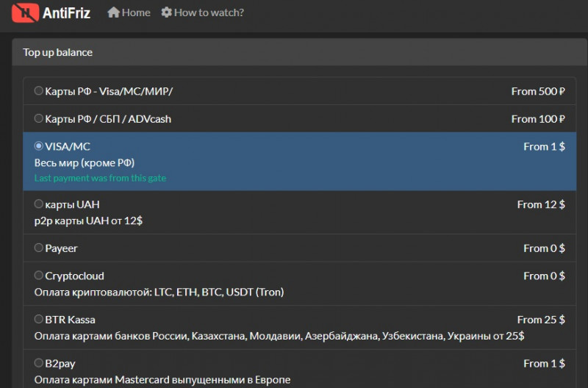
Task: Click 'Last payment was from this gate' note
Action: [100, 178]
